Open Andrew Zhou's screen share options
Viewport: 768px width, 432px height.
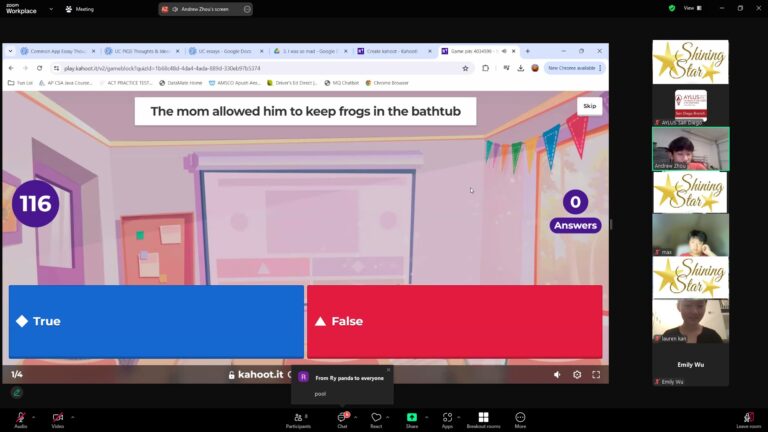247,9
